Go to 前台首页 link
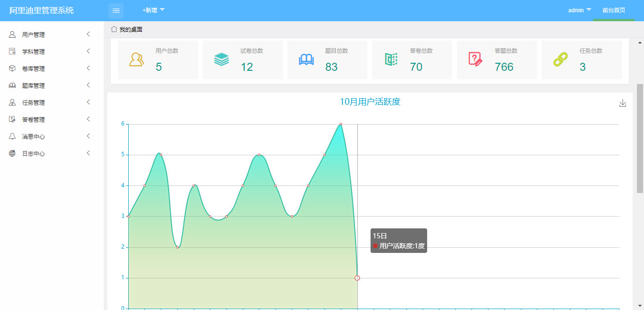The height and width of the screenshot is (310, 644). (x=614, y=10)
